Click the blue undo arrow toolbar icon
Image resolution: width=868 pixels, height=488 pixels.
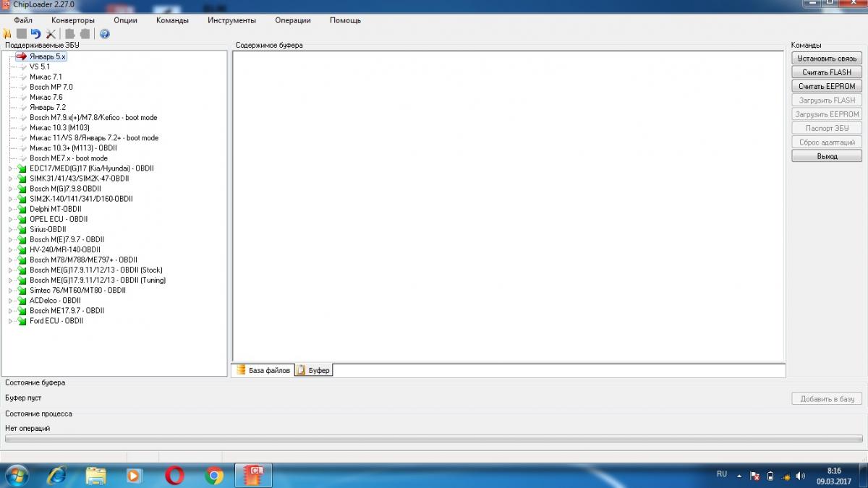[x=35, y=34]
